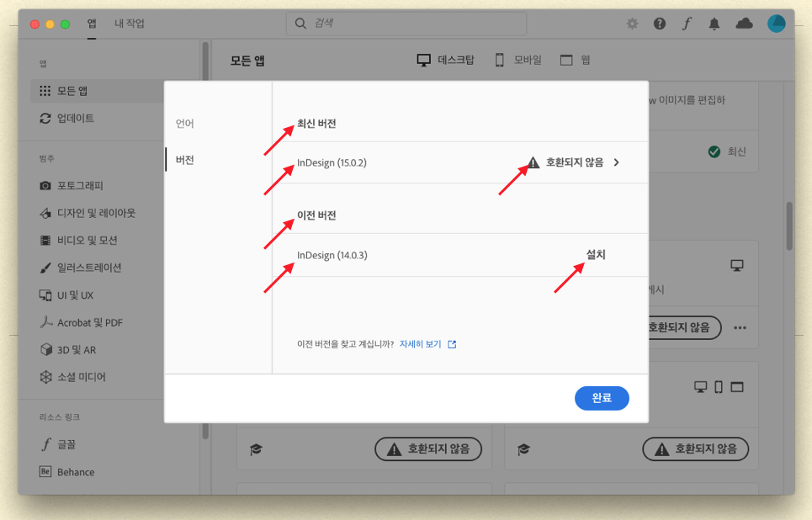Click the 소셜 미디어 icon
This screenshot has width=812, height=520.
tap(46, 377)
